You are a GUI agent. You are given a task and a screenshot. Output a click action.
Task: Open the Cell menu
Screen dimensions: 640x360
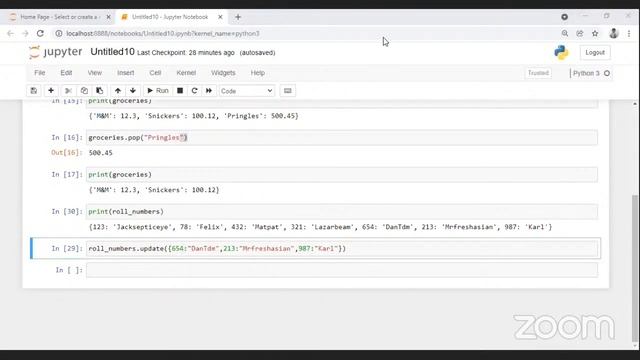pos(155,73)
